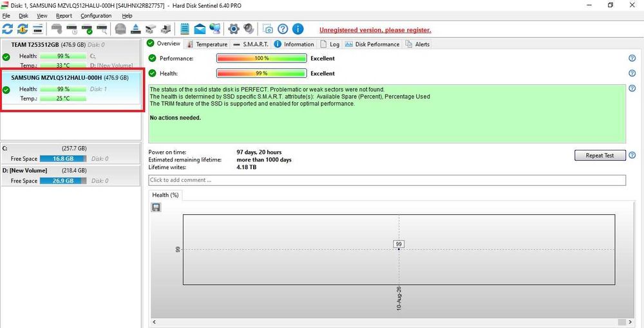Select the D: [New Volume] entry
This screenshot has width=644, height=328.
click(71, 176)
